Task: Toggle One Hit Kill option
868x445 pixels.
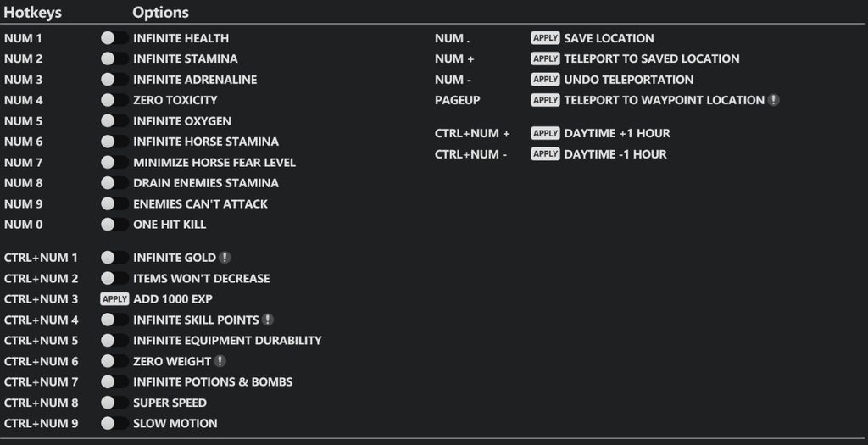Action: click(114, 224)
